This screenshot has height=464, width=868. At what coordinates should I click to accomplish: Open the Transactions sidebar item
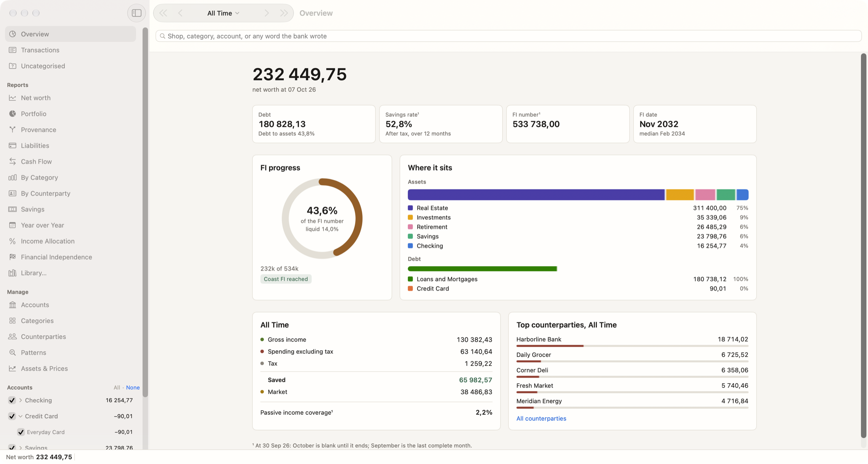point(71,50)
